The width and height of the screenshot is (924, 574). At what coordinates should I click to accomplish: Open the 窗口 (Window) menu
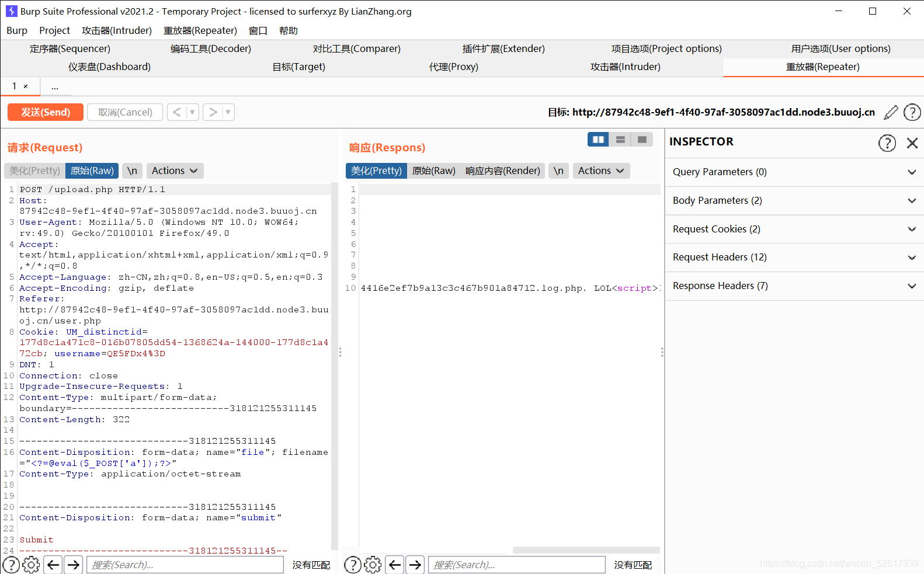(x=258, y=30)
